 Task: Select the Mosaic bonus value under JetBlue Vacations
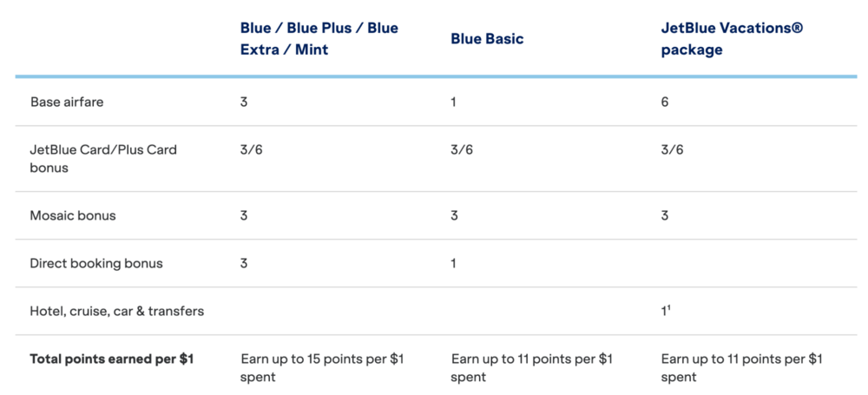[665, 215]
